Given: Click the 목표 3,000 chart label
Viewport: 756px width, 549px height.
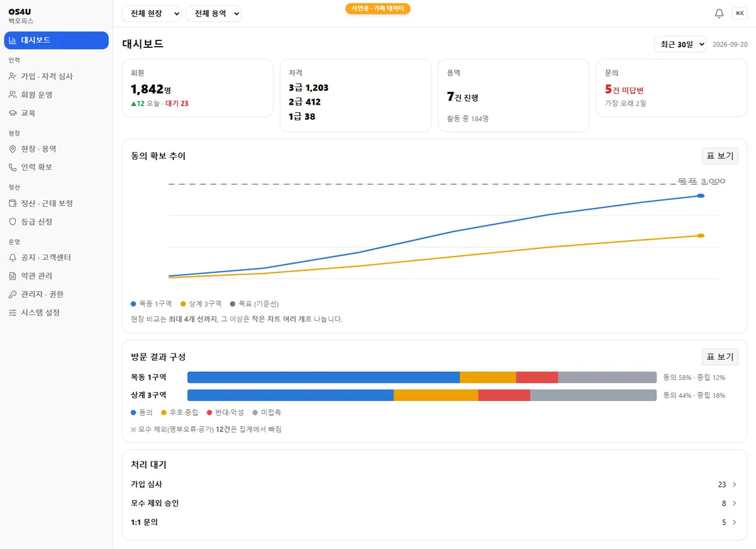Looking at the screenshot, I should [701, 181].
